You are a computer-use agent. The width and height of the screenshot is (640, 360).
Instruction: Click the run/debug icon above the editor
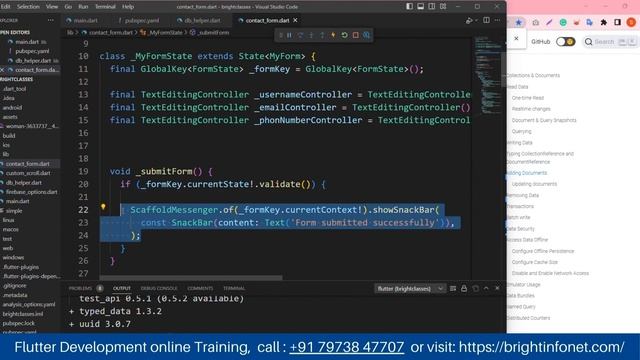coord(469,20)
